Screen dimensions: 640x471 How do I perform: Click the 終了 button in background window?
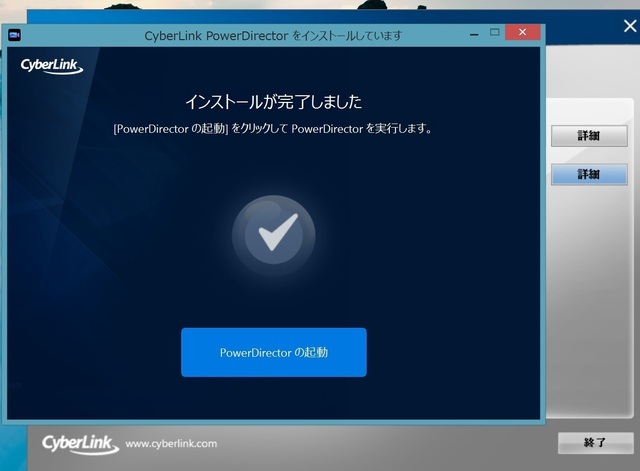tap(596, 443)
